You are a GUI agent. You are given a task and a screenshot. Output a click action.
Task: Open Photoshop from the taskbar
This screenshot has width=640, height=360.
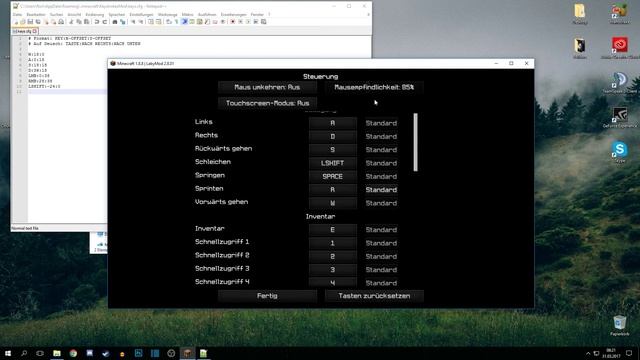[x=138, y=353]
